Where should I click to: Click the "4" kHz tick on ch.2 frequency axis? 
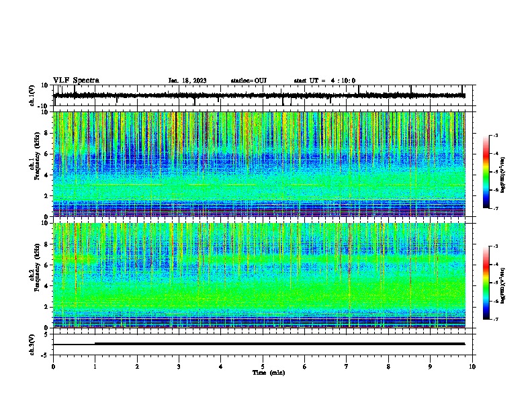click(x=46, y=286)
